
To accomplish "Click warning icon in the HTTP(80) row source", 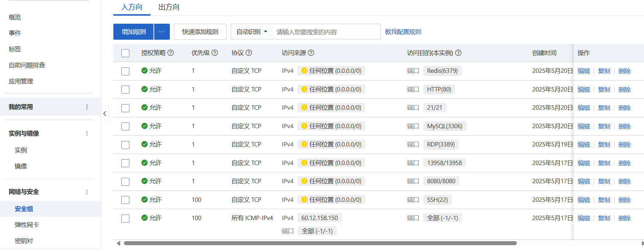I will 304,89.
